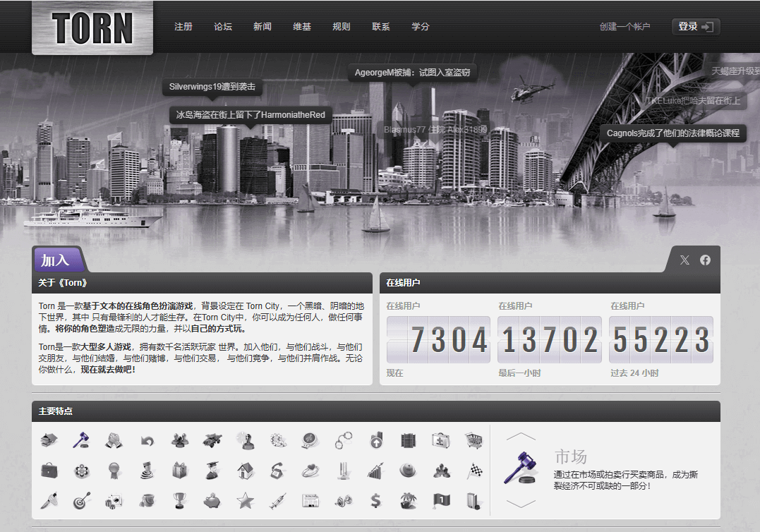Screen dimensions: 760x532
Task: Click the 市场 feature heading
Action: [570, 457]
